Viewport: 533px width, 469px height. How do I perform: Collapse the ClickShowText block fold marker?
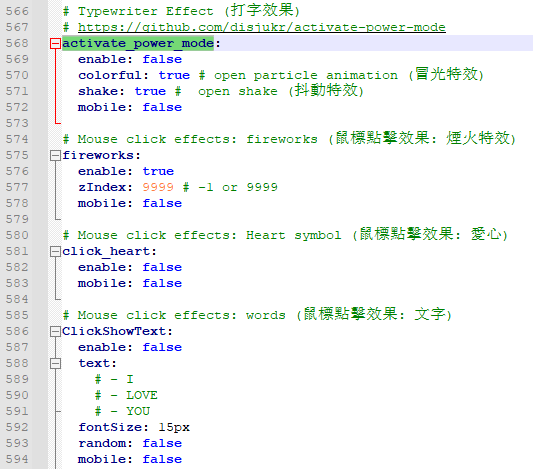click(55, 331)
